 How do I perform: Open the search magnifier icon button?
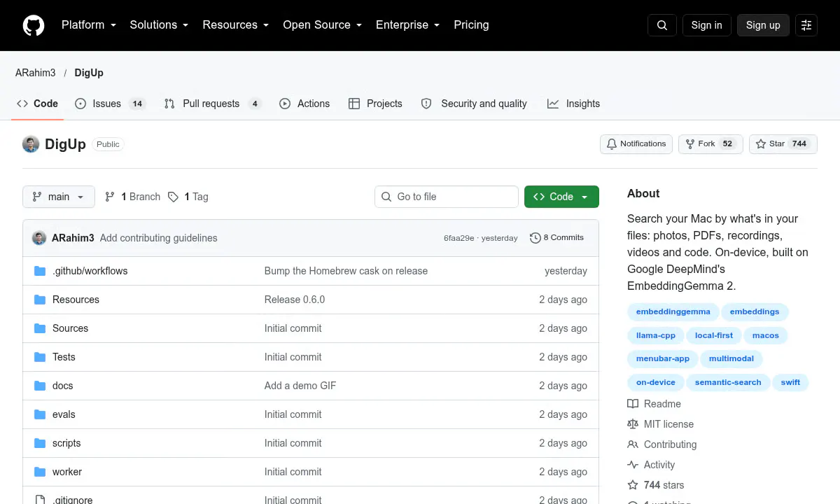click(662, 25)
